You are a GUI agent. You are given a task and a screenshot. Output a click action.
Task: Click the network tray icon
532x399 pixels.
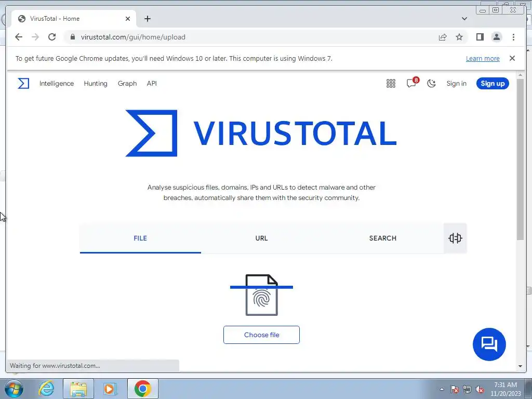point(467,389)
